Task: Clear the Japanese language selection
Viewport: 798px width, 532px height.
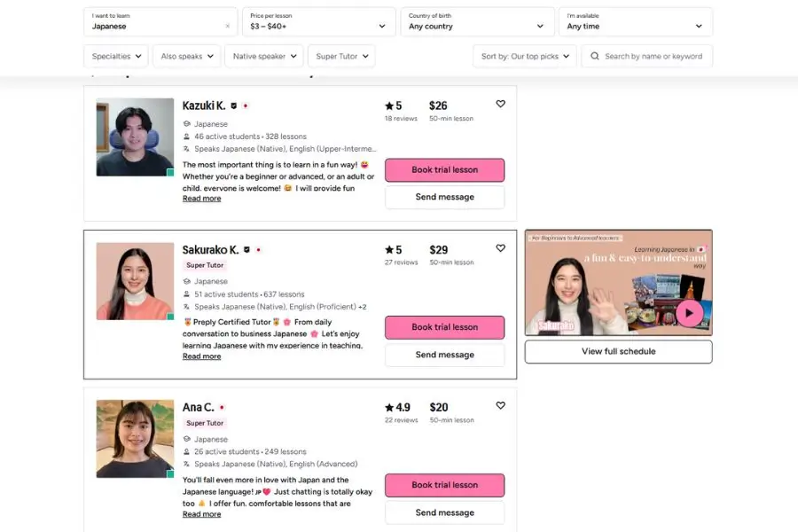Action: (228, 26)
